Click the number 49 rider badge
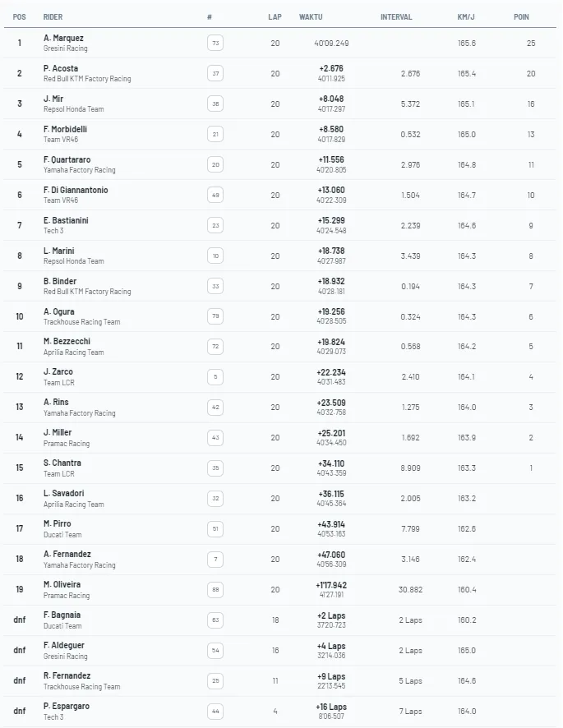 click(x=216, y=195)
